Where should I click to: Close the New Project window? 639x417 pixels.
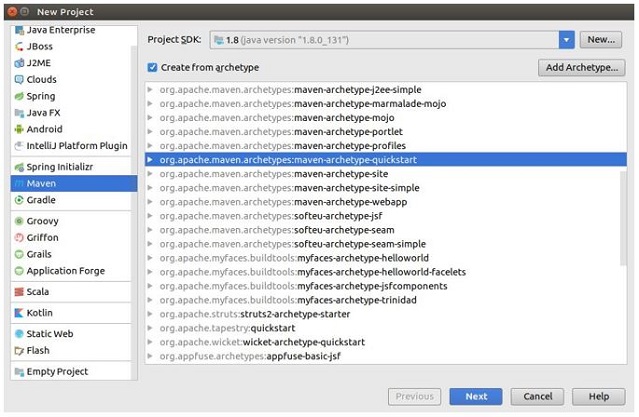click(13, 12)
